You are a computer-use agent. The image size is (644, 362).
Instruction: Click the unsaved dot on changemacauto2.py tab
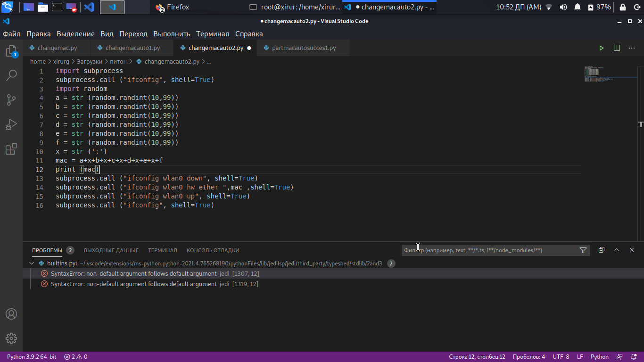[249, 48]
